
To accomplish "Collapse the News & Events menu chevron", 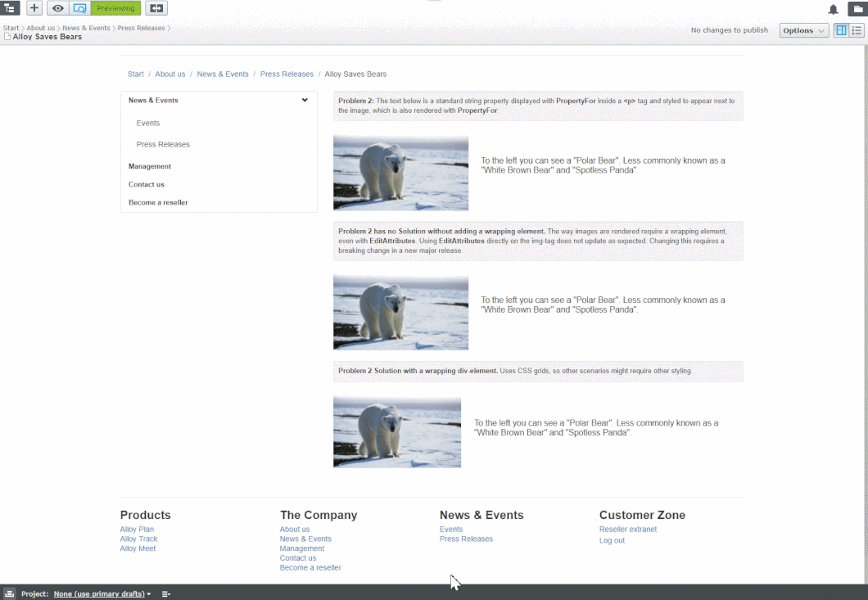I will pyautogui.click(x=305, y=100).
